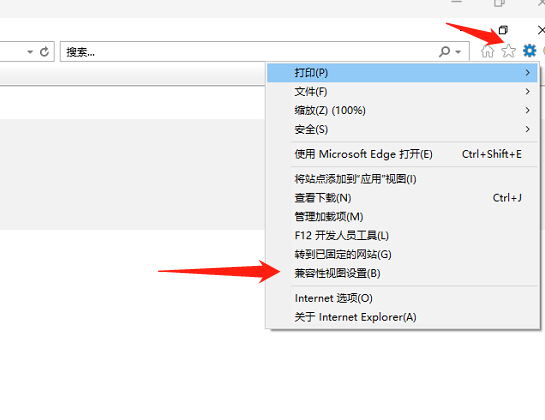Expand search provider dropdown arrow
This screenshot has height=420, width=545.
coord(458,52)
